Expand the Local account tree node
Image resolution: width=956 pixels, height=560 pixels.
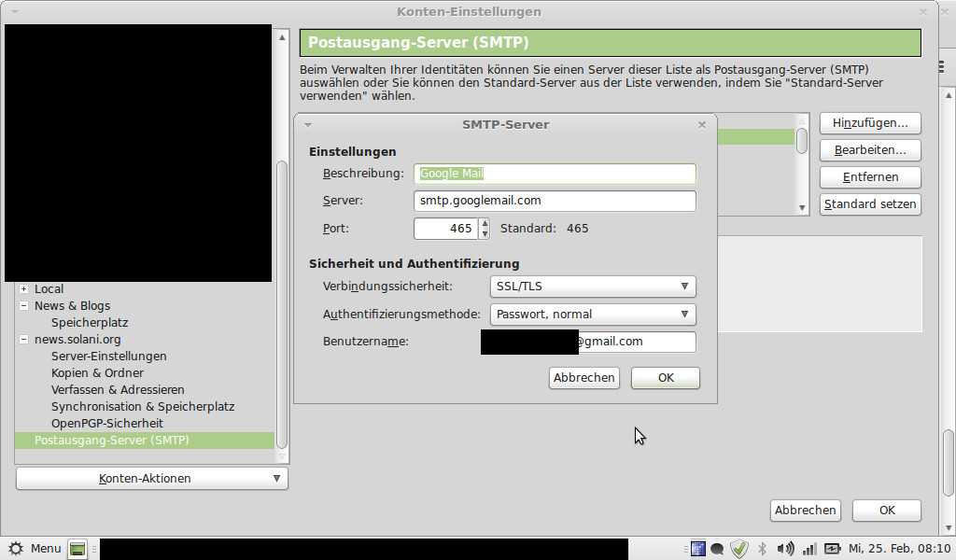(x=23, y=289)
